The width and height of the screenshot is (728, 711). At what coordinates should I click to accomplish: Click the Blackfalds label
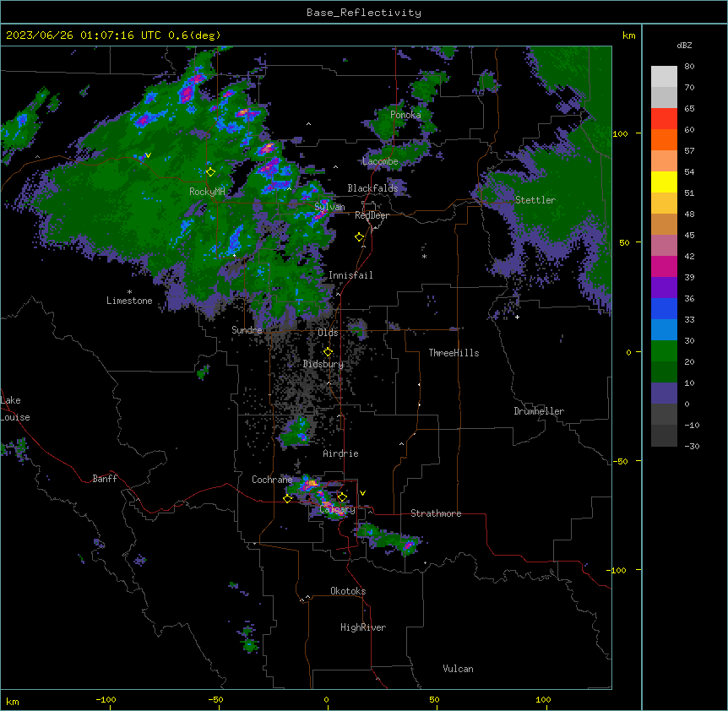[x=372, y=188]
